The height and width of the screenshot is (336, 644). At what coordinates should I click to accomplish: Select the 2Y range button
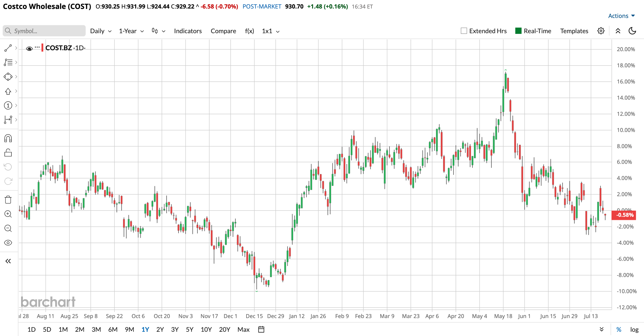coord(160,329)
